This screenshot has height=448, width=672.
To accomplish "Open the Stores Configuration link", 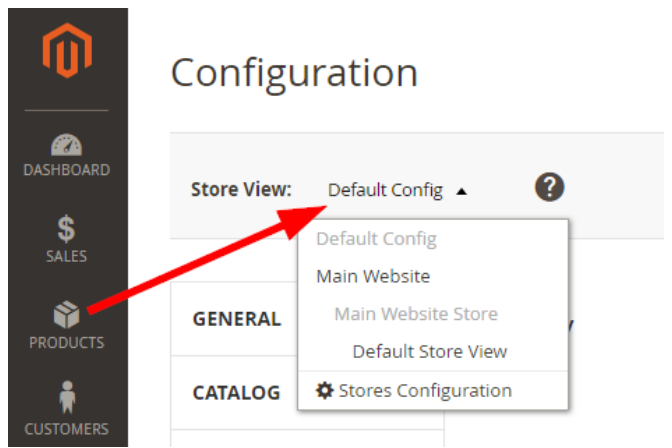I will (425, 390).
